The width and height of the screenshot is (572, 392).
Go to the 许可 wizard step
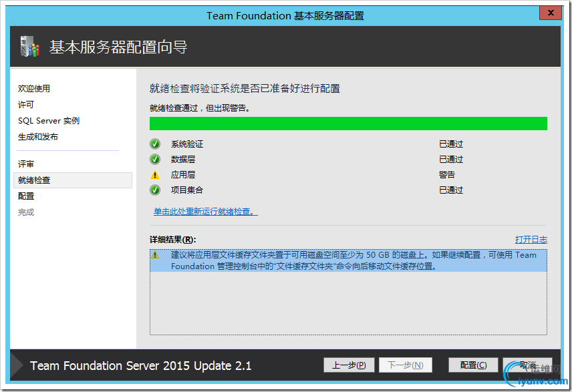pyautogui.click(x=26, y=105)
